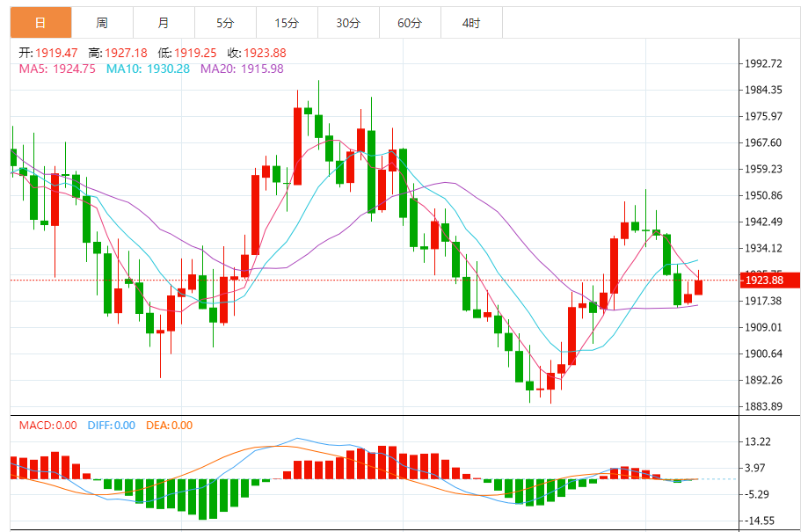The width and height of the screenshot is (808, 532).
Task: Click the 1984.35 price axis label
Action: [x=763, y=90]
